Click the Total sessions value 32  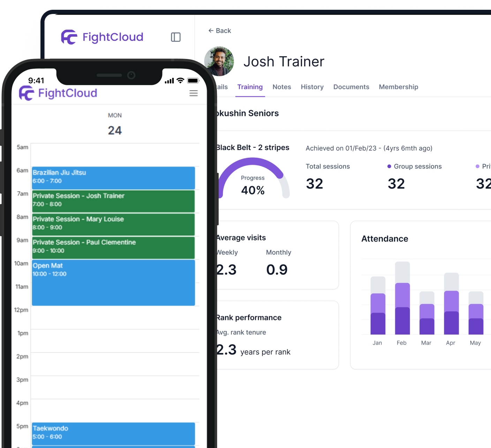click(x=315, y=184)
